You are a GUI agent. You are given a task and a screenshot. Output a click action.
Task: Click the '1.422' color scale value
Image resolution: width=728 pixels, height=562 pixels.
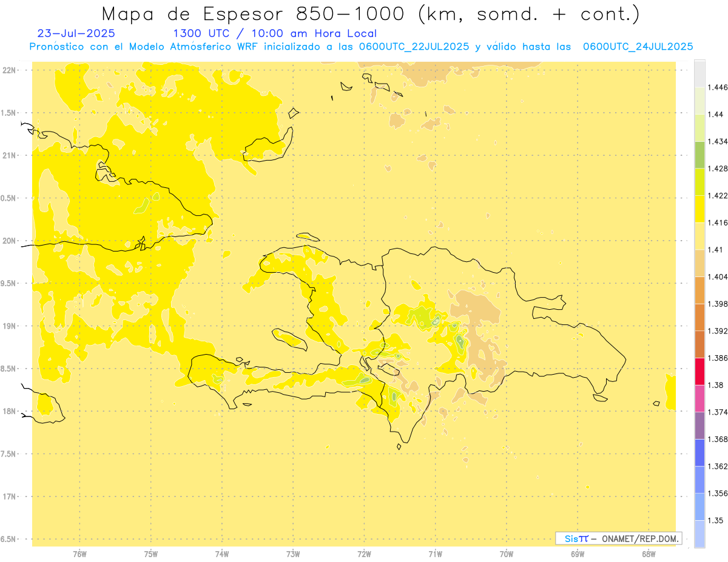click(x=718, y=196)
